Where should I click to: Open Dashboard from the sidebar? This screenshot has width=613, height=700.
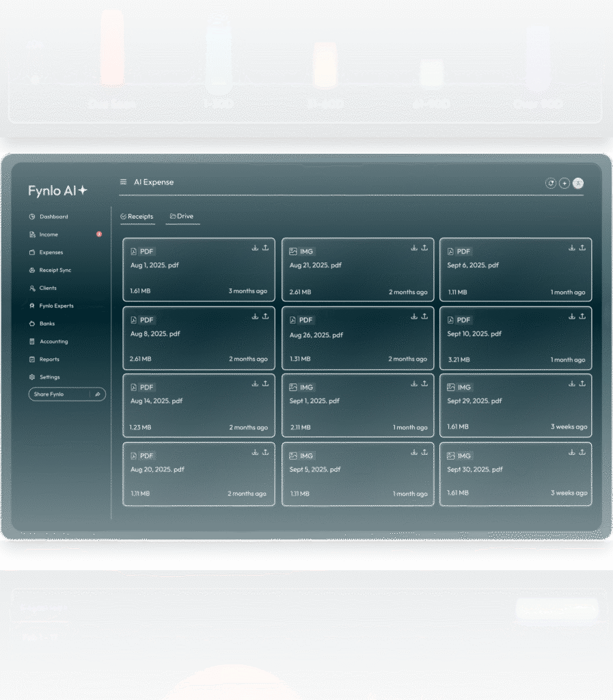[53, 217]
